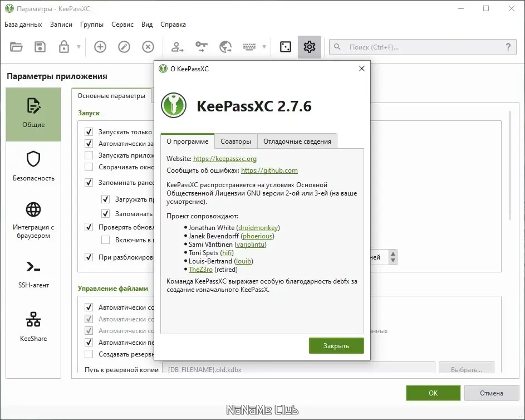
Task: Open KeeShare settings category
Action: click(x=33, y=327)
